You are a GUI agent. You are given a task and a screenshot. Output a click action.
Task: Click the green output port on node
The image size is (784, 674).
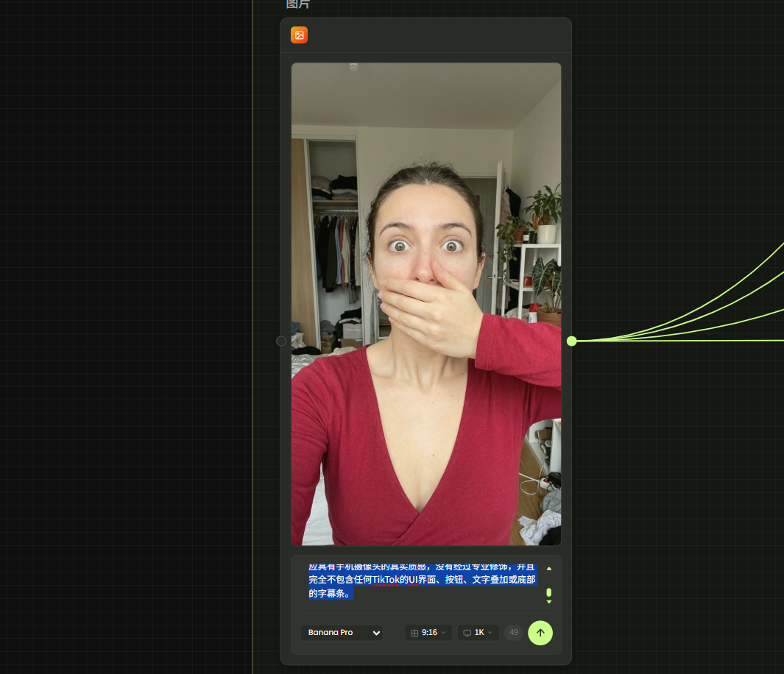click(572, 341)
